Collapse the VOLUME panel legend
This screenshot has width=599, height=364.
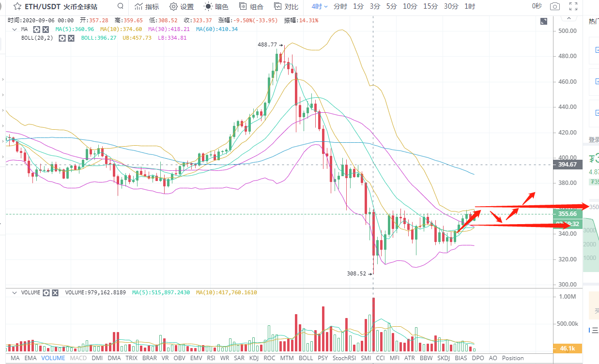14,293
